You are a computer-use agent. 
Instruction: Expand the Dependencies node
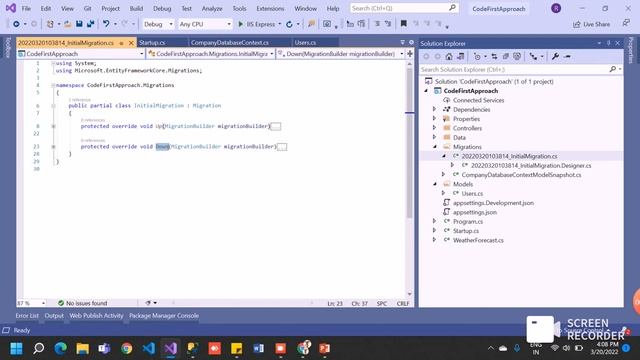click(434, 109)
